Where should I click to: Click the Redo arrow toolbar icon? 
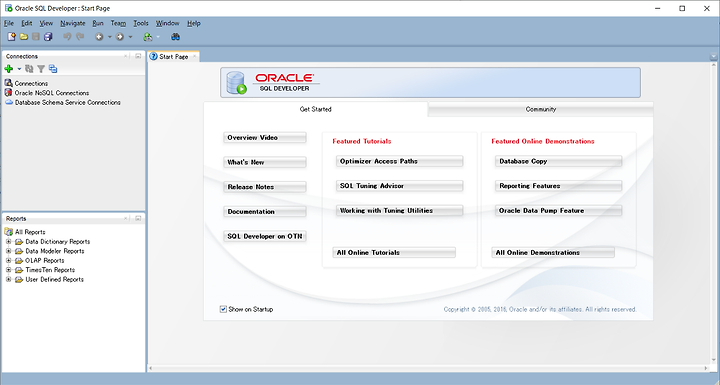tap(80, 37)
